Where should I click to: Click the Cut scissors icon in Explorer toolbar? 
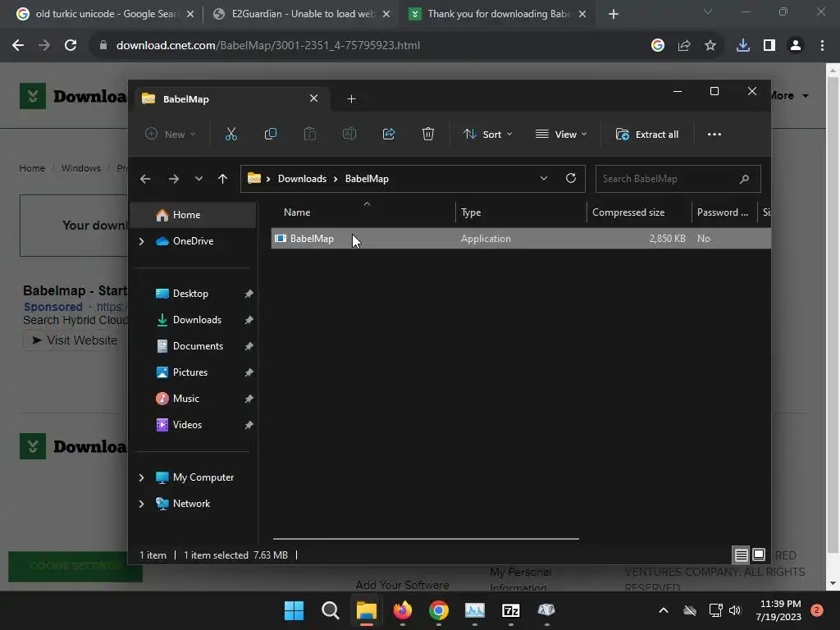point(231,134)
